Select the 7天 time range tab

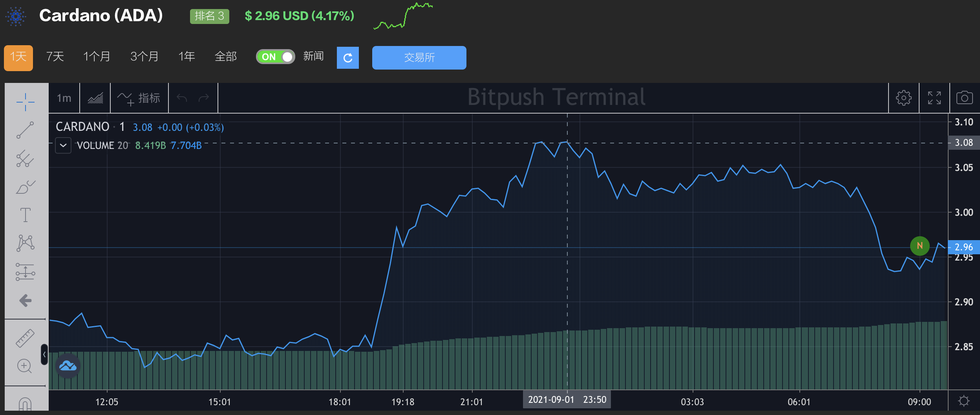coord(55,57)
